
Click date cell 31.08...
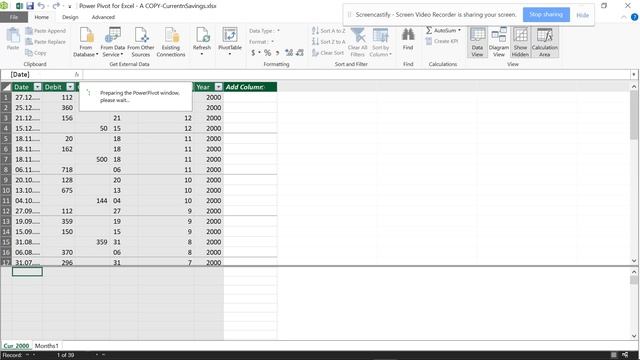[27, 242]
